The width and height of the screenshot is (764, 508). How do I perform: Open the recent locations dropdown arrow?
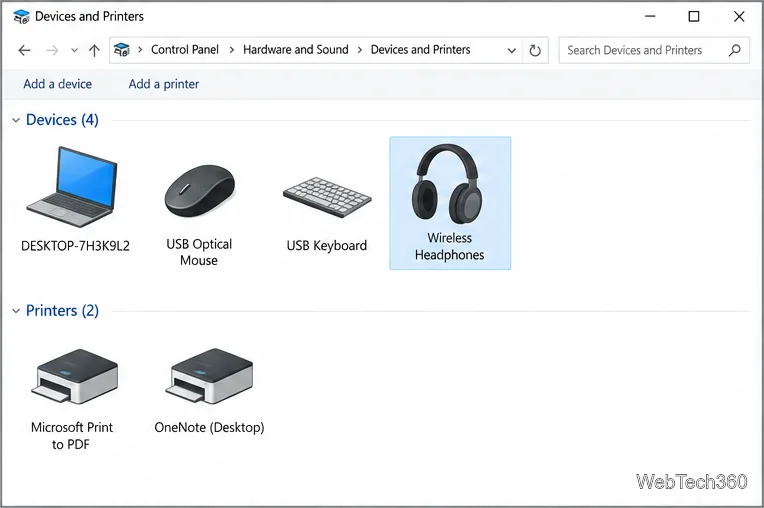(x=74, y=50)
